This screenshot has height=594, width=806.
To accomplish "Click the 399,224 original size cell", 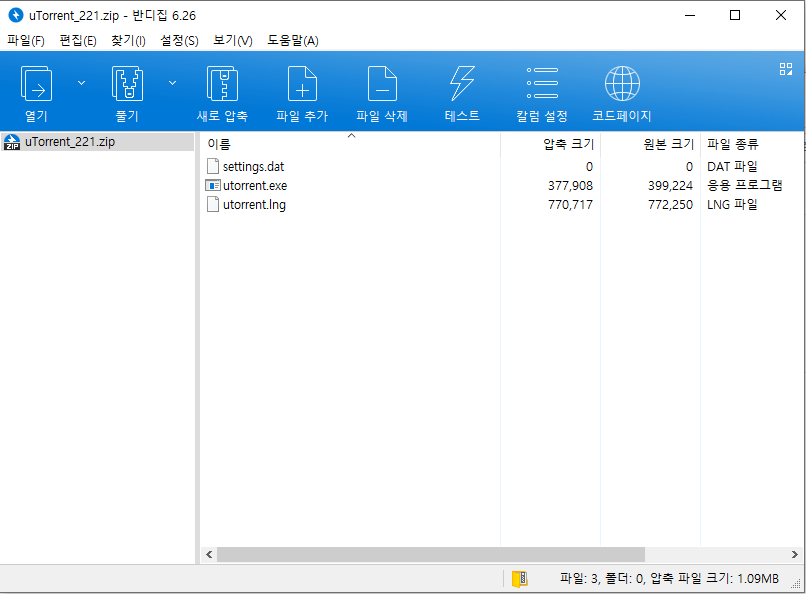I will tap(670, 185).
